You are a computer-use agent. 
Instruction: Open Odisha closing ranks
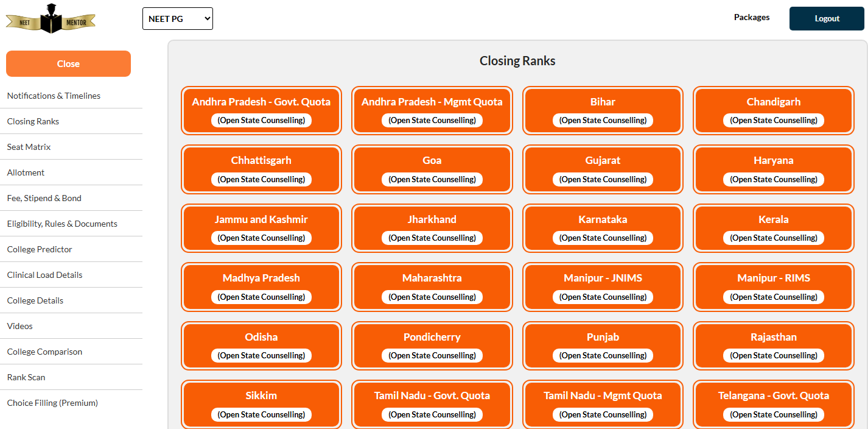point(261,346)
